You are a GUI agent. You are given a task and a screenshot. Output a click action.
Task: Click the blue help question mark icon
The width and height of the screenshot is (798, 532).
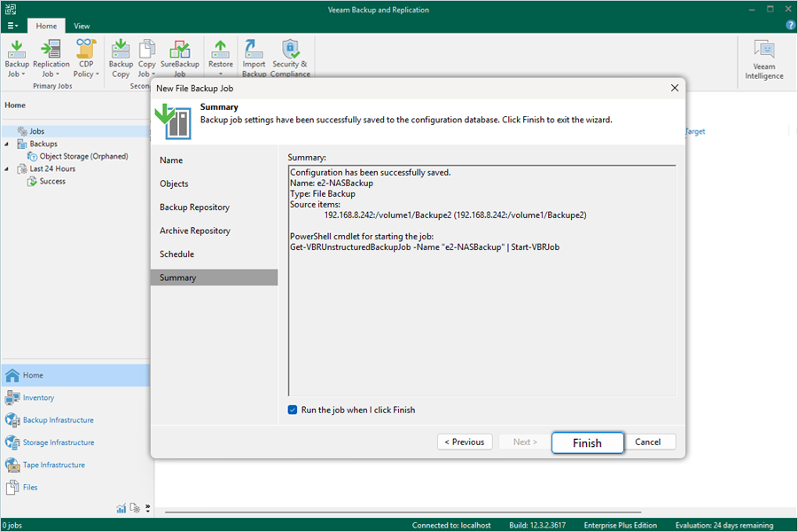pos(790,26)
